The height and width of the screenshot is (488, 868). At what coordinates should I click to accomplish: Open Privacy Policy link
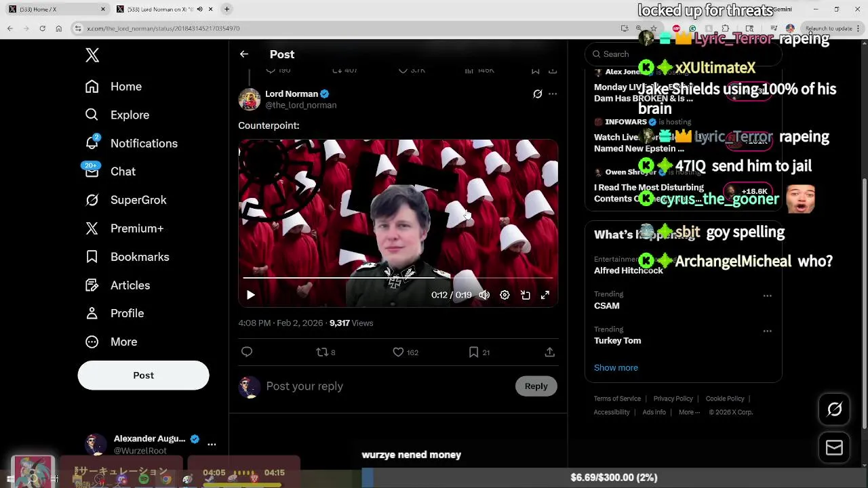[x=673, y=399]
